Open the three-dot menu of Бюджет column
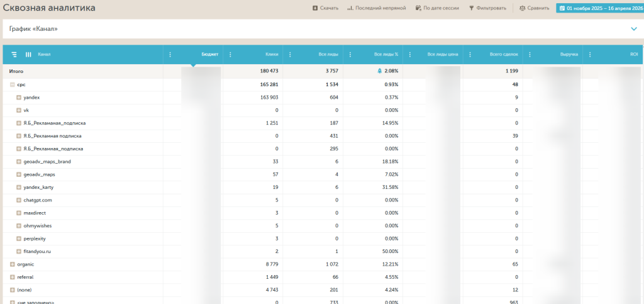Image resolution: width=644 pixels, height=304 pixels. tap(170, 55)
